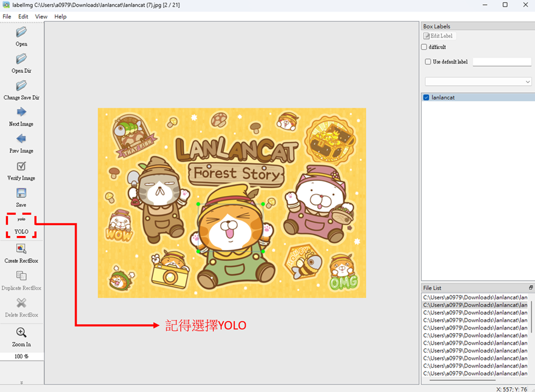Zoom In on the canvas
535x392 pixels.
coord(21,337)
